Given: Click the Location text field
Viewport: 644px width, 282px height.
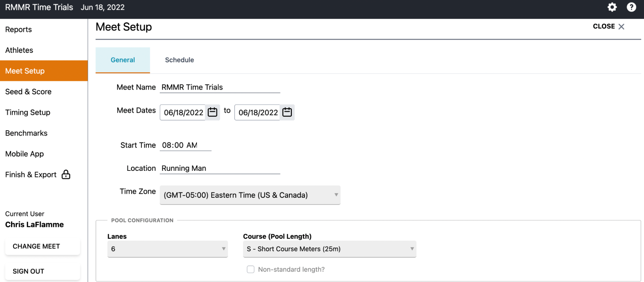Looking at the screenshot, I should click(220, 168).
